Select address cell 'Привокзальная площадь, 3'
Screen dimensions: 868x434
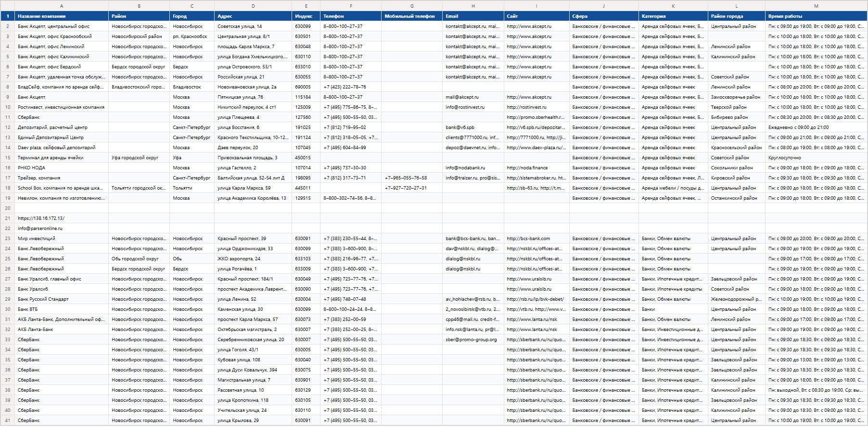[x=253, y=158]
